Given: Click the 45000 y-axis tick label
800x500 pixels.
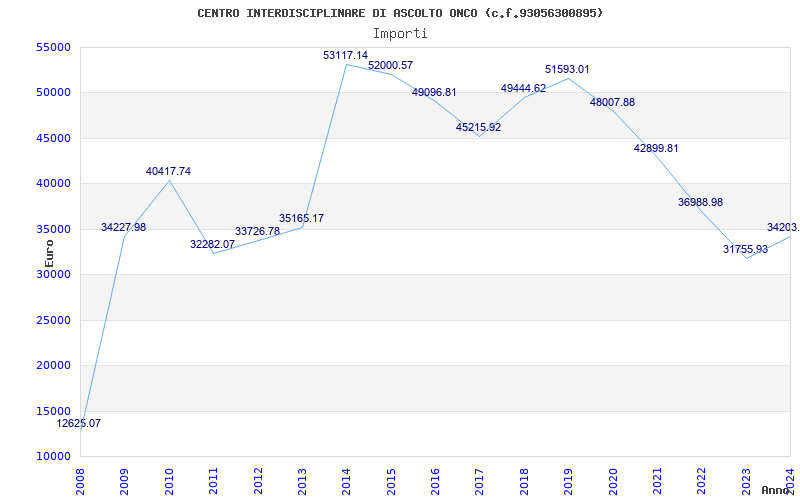Looking at the screenshot, I should pos(53,138).
